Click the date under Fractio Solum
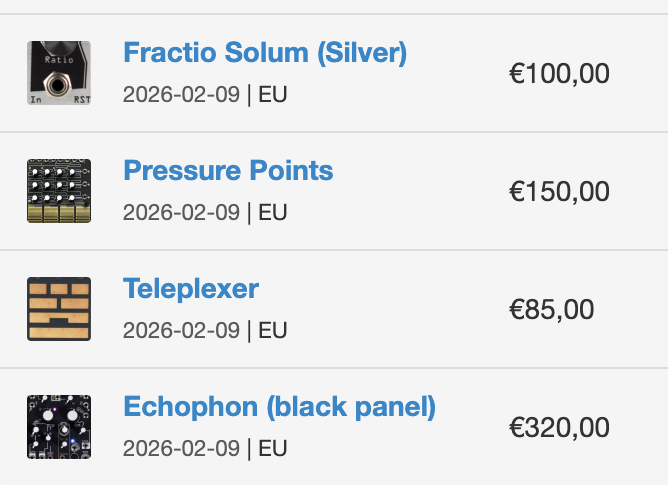 (x=181, y=95)
